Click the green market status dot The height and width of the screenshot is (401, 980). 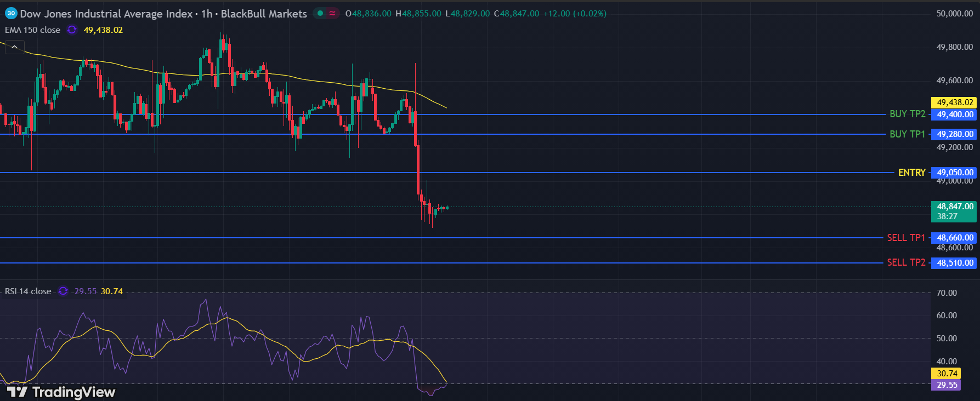coord(320,13)
